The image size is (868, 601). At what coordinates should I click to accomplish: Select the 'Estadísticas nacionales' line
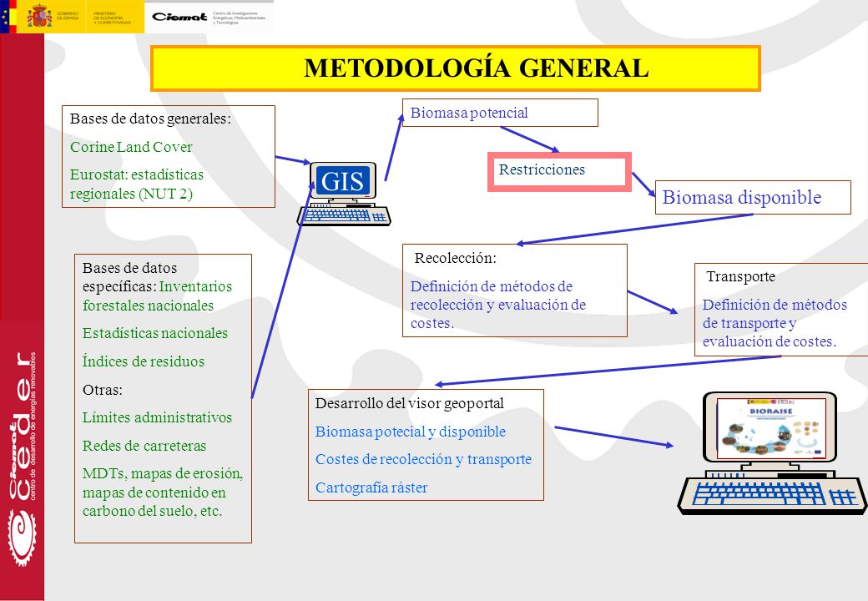point(155,333)
